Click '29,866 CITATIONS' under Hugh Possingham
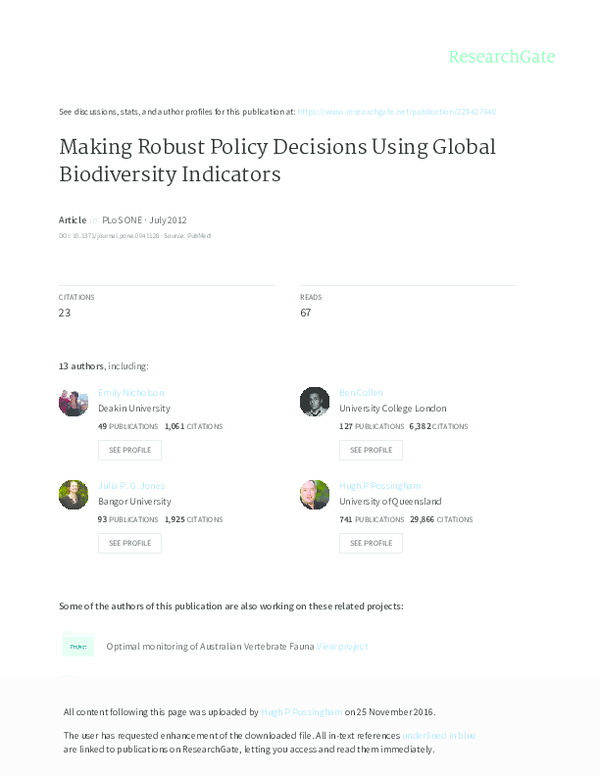600x776 pixels. [442, 519]
